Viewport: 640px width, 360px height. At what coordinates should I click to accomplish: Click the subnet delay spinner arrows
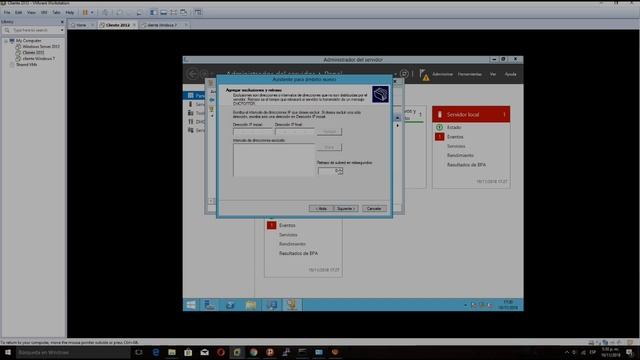tap(340, 171)
